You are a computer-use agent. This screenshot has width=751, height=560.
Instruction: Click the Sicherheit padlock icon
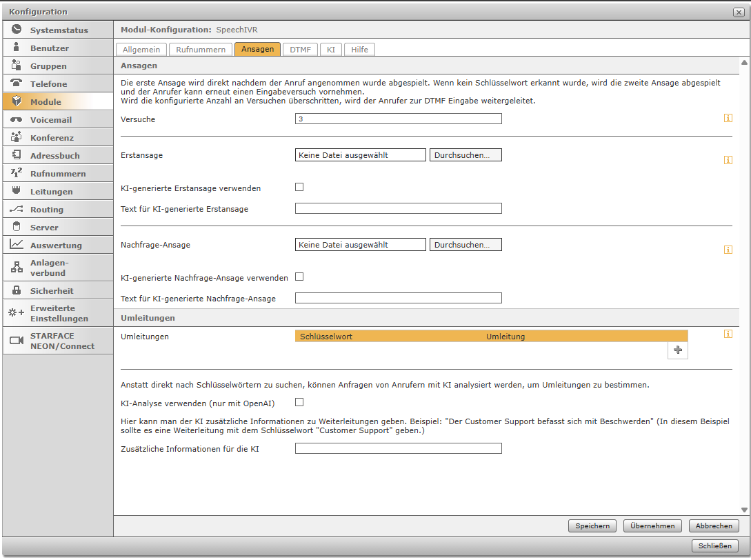(x=17, y=290)
